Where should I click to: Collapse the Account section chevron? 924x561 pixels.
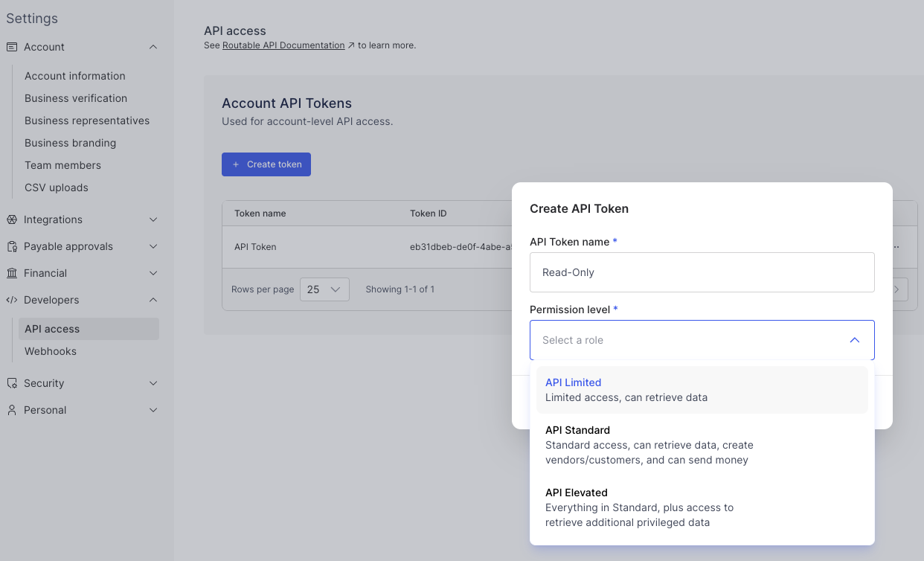coord(153,47)
